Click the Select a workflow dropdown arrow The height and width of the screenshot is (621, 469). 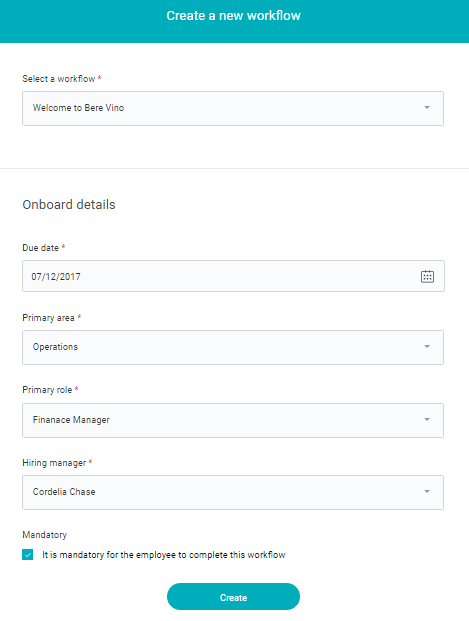[x=427, y=108]
